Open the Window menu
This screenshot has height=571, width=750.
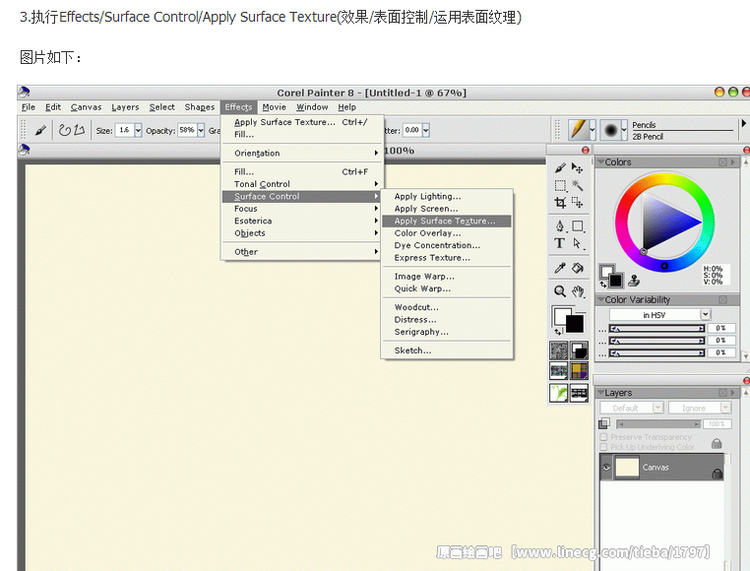click(312, 107)
